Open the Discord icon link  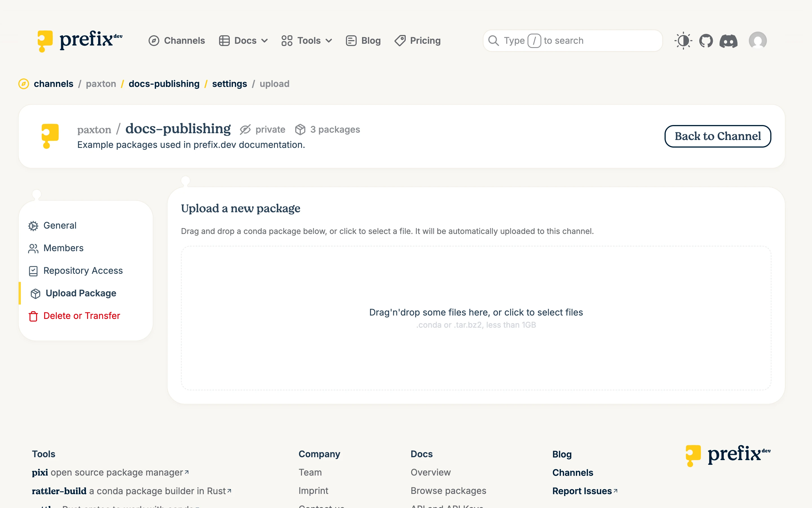click(729, 41)
